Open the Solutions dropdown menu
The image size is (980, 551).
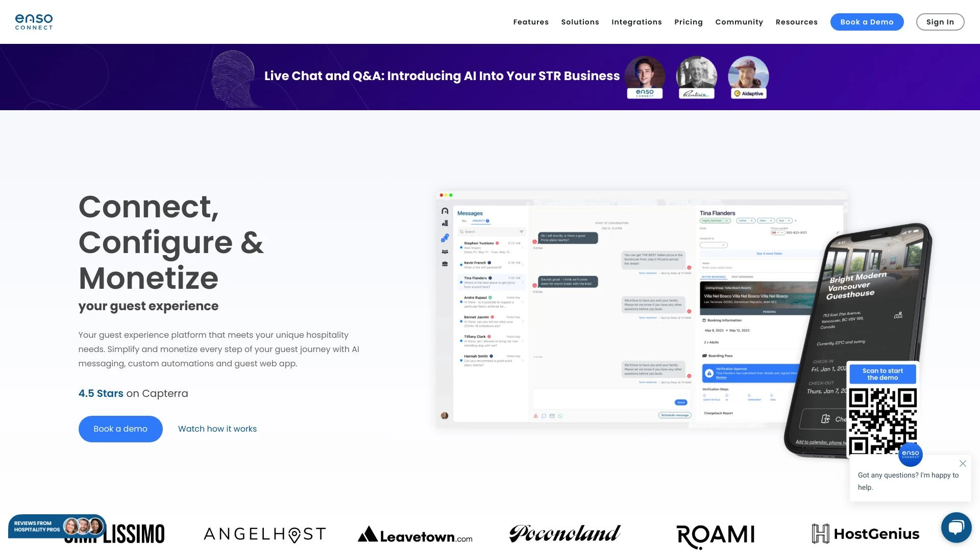coord(579,21)
